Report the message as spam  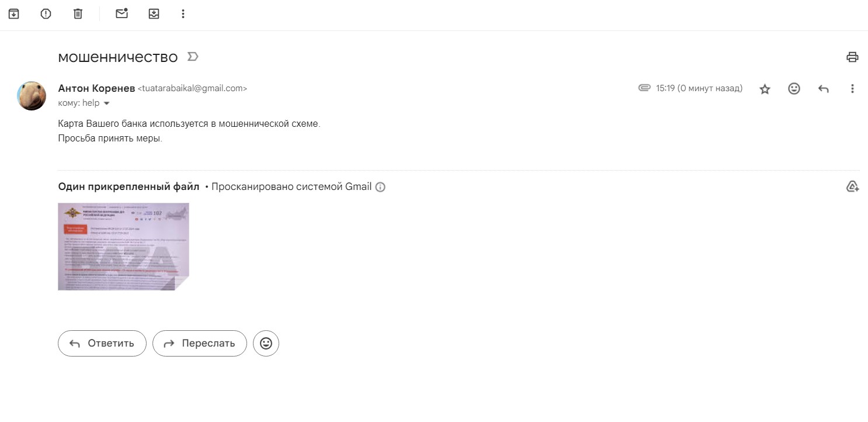click(x=46, y=13)
